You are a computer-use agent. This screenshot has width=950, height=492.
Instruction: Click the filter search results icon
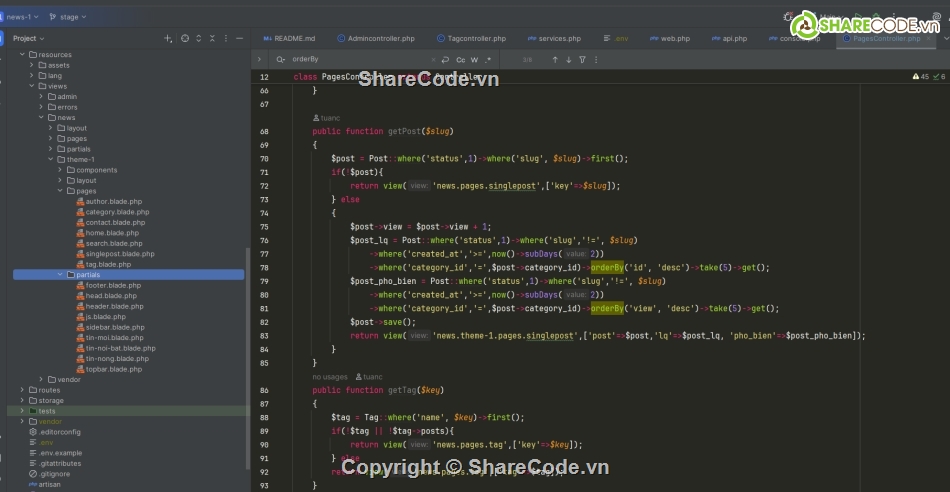coord(582,59)
